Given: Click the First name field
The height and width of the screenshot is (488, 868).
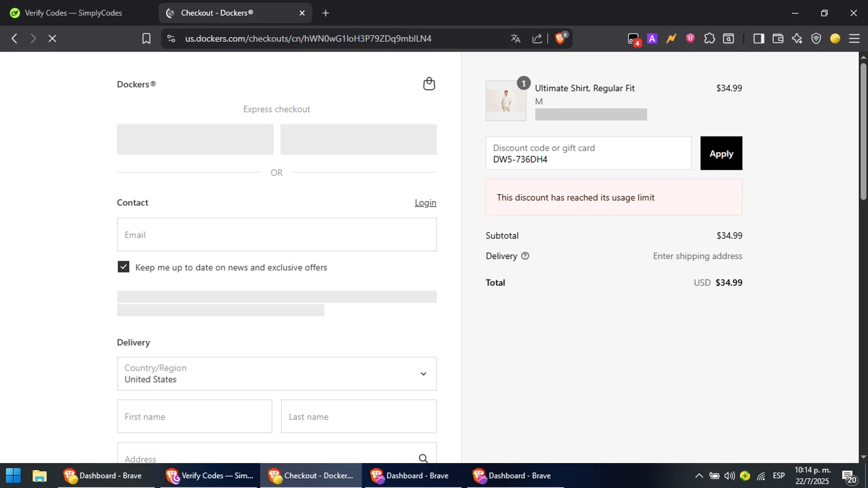Looking at the screenshot, I should click(x=194, y=416).
